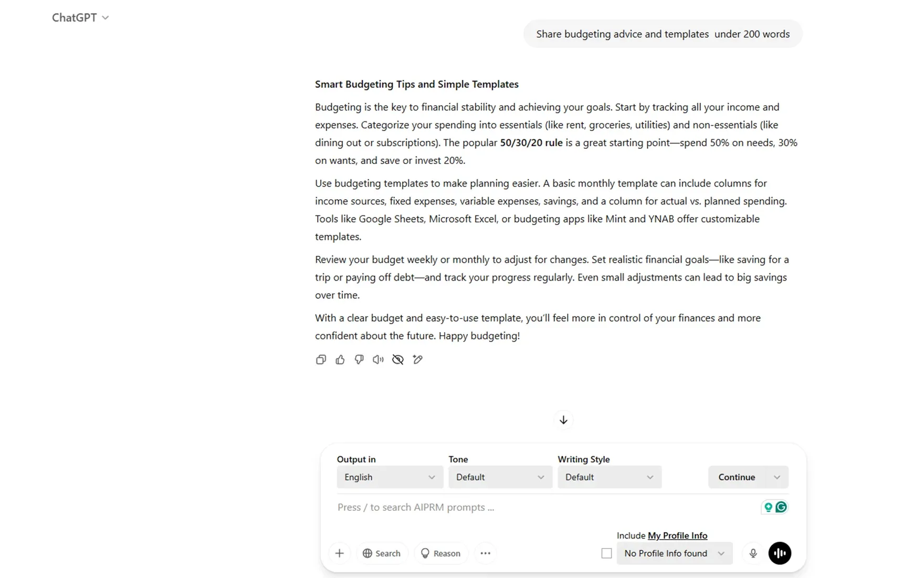Open the My Profile Info link
This screenshot has height=578, width=924.
(677, 535)
